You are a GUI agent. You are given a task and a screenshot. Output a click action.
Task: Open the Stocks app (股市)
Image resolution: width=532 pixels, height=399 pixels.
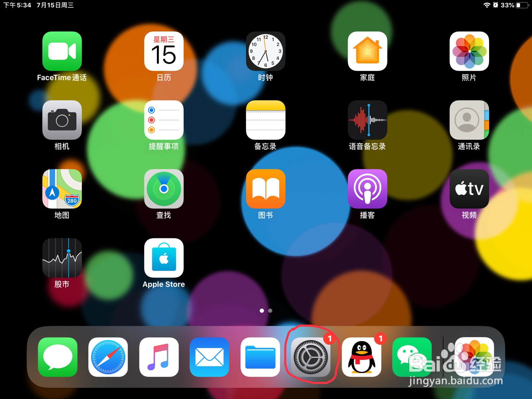(x=62, y=258)
